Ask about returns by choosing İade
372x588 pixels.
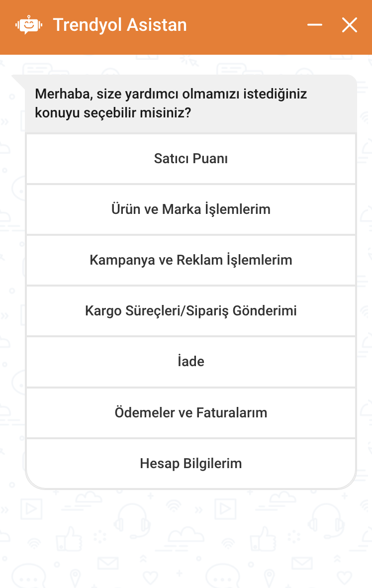coord(191,362)
